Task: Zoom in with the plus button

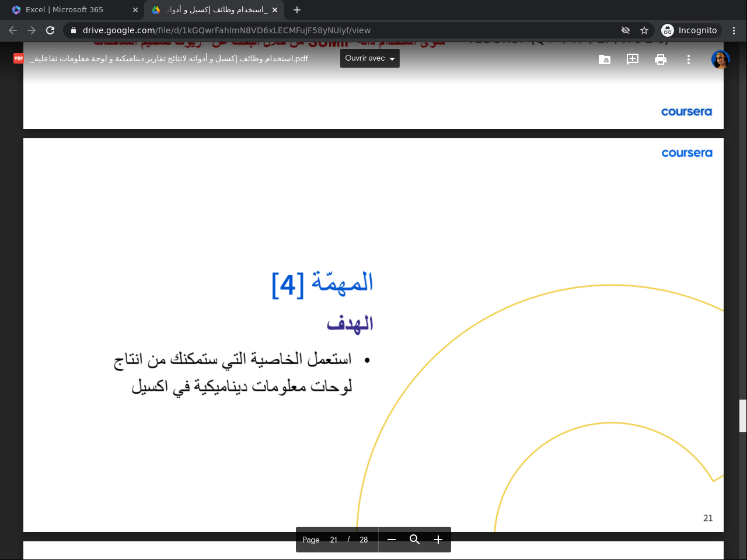Action: (438, 540)
